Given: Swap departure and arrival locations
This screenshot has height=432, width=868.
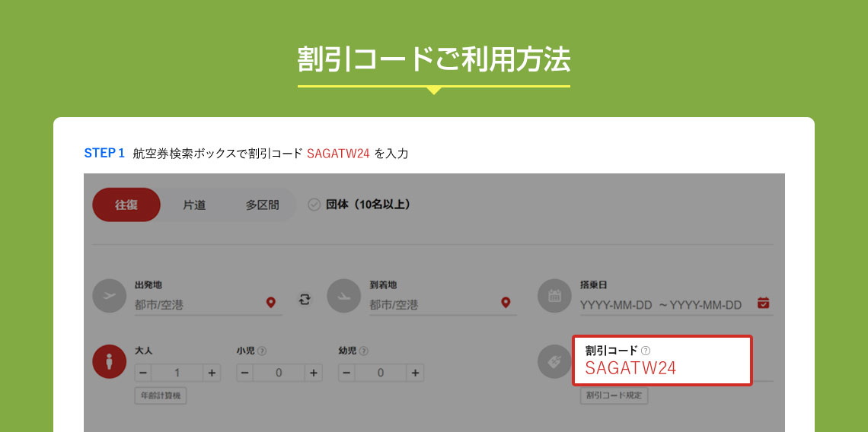Looking at the screenshot, I should (x=305, y=300).
